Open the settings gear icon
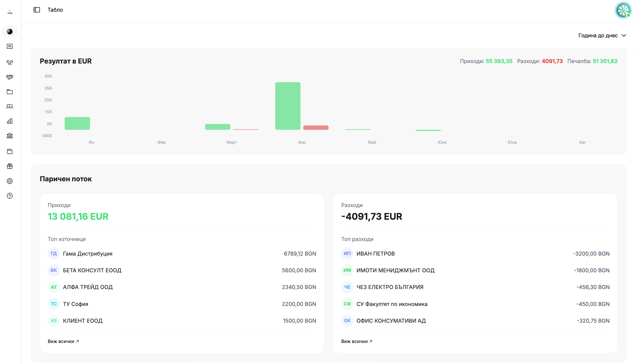The width and height of the screenshot is (636, 364). [10, 181]
